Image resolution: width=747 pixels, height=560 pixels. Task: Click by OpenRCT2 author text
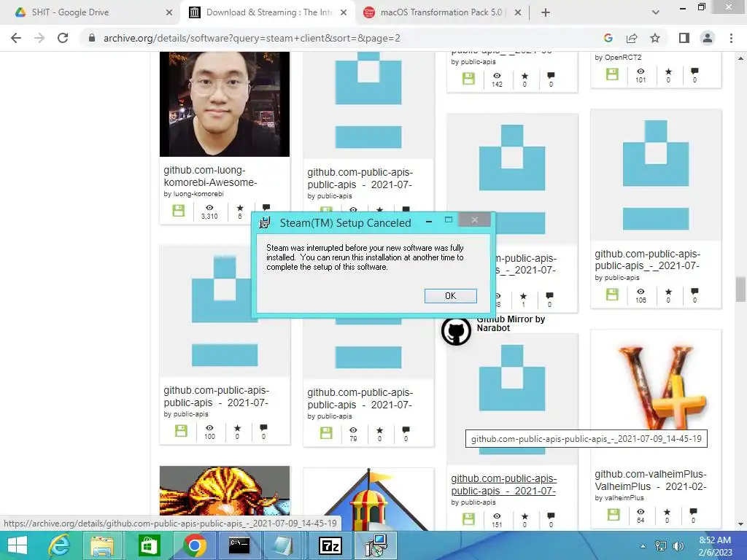point(618,57)
